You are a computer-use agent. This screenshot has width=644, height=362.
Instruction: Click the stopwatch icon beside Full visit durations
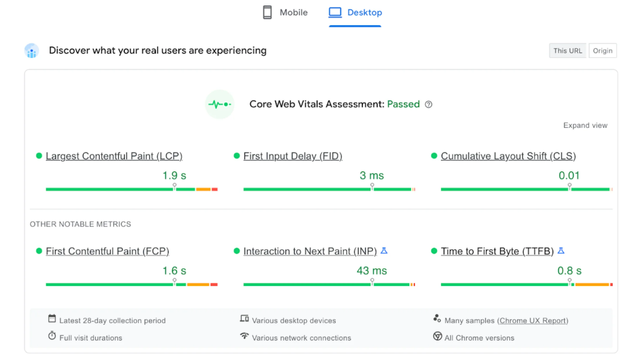pyautogui.click(x=52, y=336)
